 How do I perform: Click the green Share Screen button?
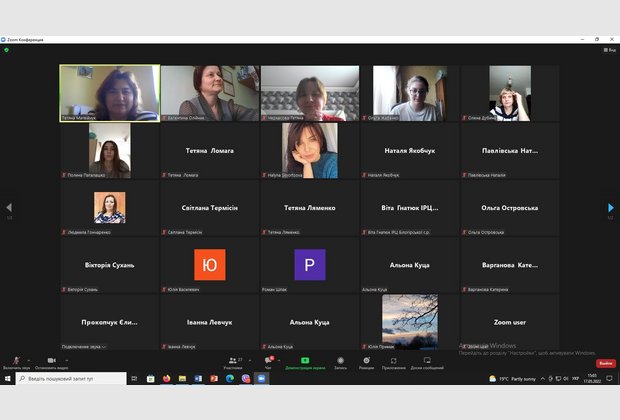(x=305, y=361)
